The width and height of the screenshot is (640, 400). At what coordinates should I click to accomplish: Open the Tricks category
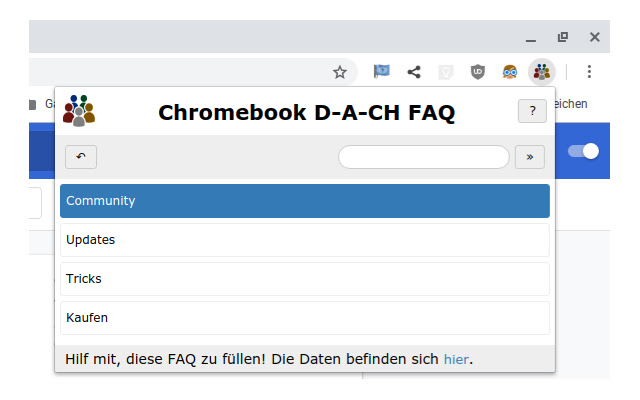click(305, 279)
